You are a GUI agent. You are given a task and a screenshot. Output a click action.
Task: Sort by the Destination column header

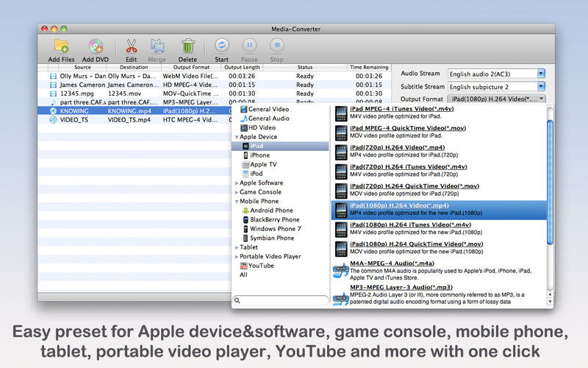point(134,67)
